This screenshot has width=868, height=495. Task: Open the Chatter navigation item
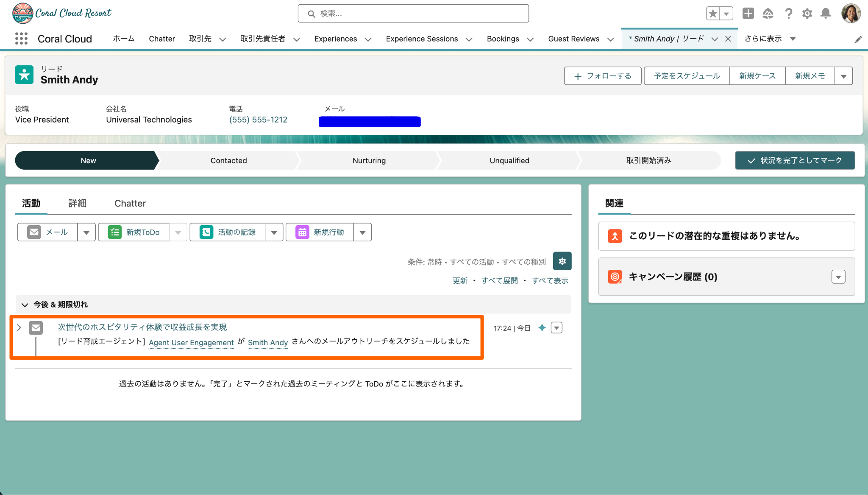click(x=161, y=39)
